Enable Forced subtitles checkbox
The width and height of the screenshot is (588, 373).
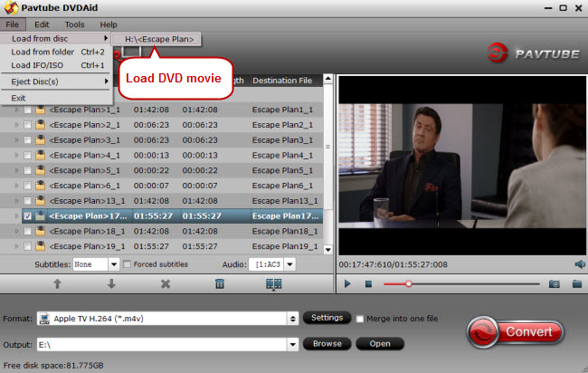click(128, 264)
